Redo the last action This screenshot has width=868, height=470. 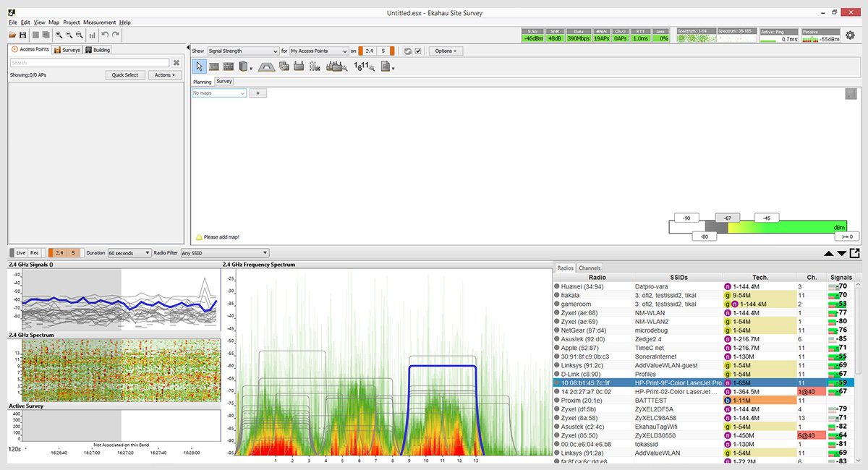tap(115, 35)
